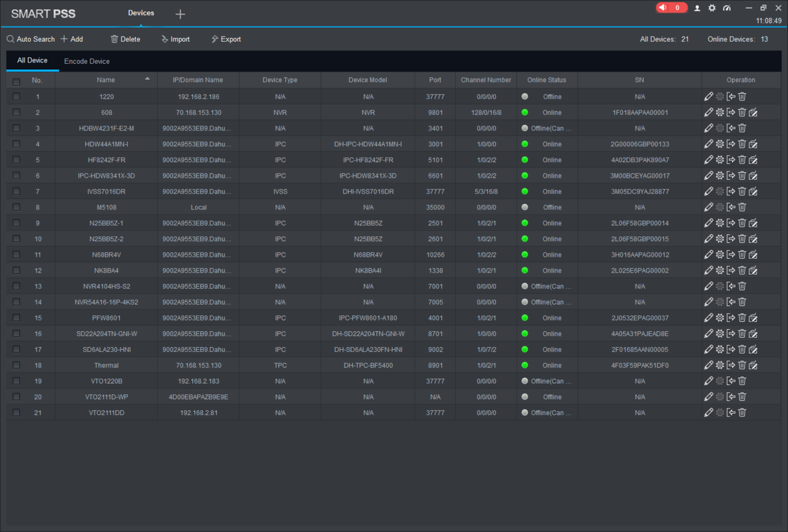Click the plus icon to add new tab
The image size is (788, 532).
[x=180, y=14]
